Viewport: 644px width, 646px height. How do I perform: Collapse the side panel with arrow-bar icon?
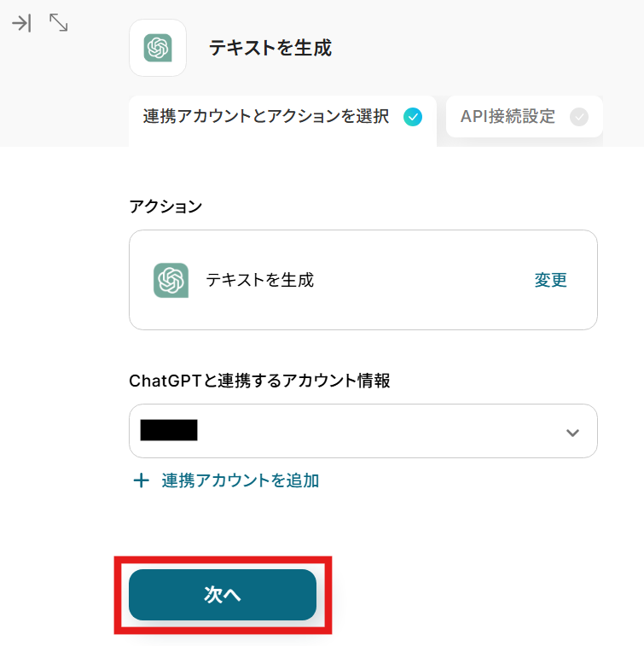21,23
